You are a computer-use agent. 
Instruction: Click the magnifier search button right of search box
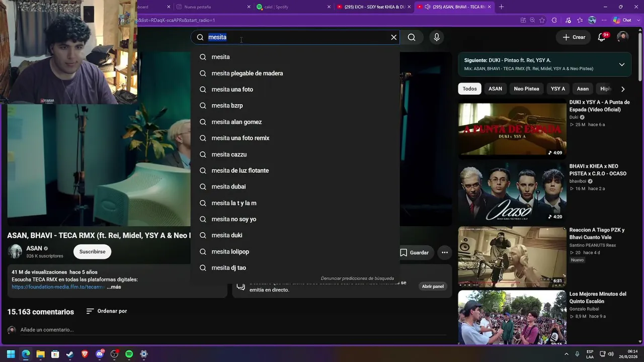tap(412, 37)
